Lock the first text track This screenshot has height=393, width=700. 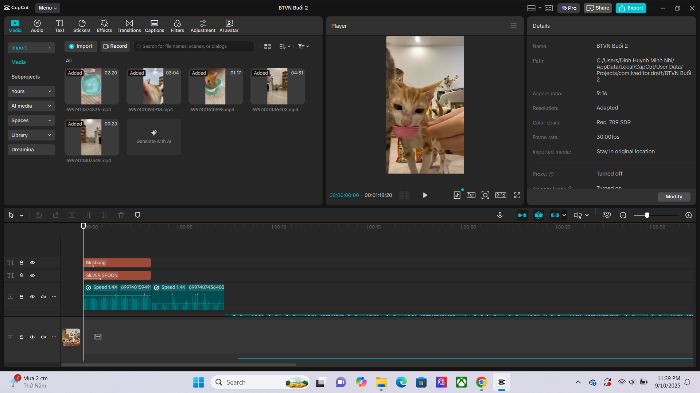tap(21, 263)
